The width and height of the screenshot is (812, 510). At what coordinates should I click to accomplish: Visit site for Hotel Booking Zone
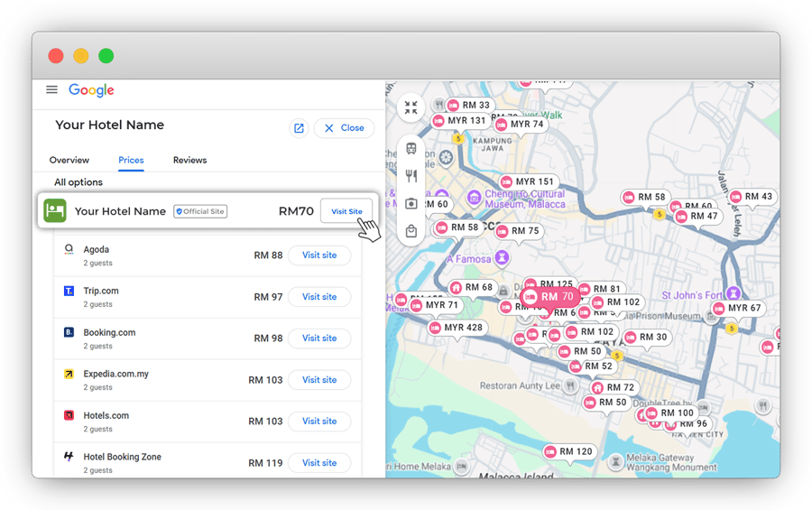click(319, 462)
